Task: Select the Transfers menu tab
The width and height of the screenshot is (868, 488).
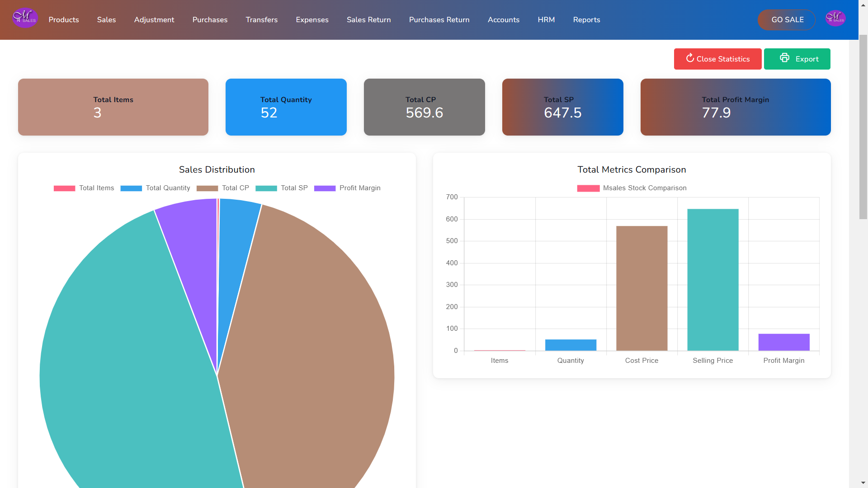Action: (262, 20)
